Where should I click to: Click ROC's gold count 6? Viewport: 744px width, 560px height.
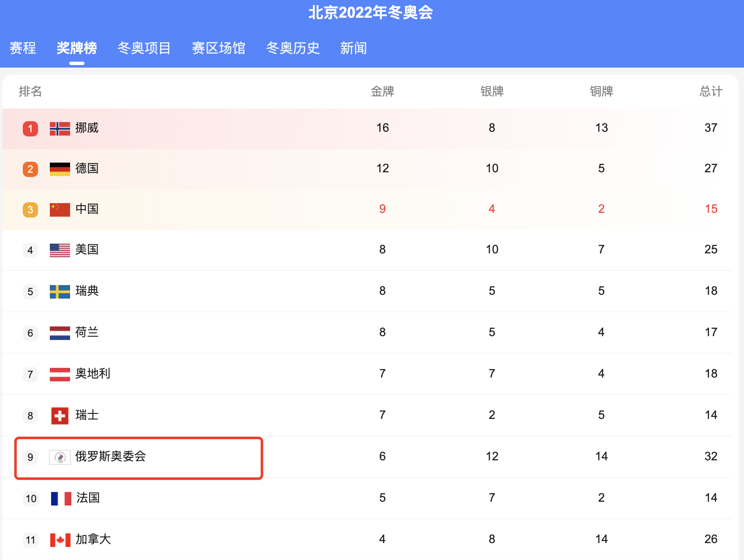[383, 456]
